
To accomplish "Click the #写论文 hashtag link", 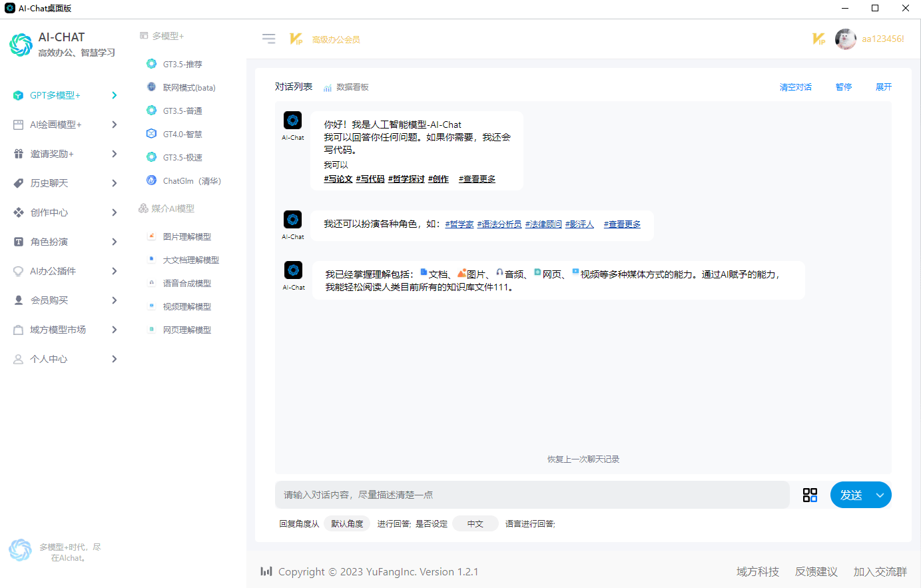I will point(338,179).
